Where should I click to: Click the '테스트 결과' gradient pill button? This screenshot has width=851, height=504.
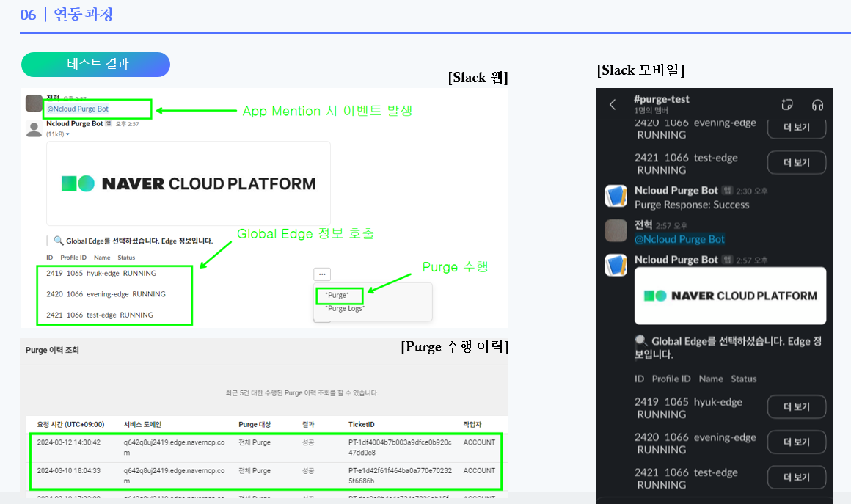tap(95, 64)
